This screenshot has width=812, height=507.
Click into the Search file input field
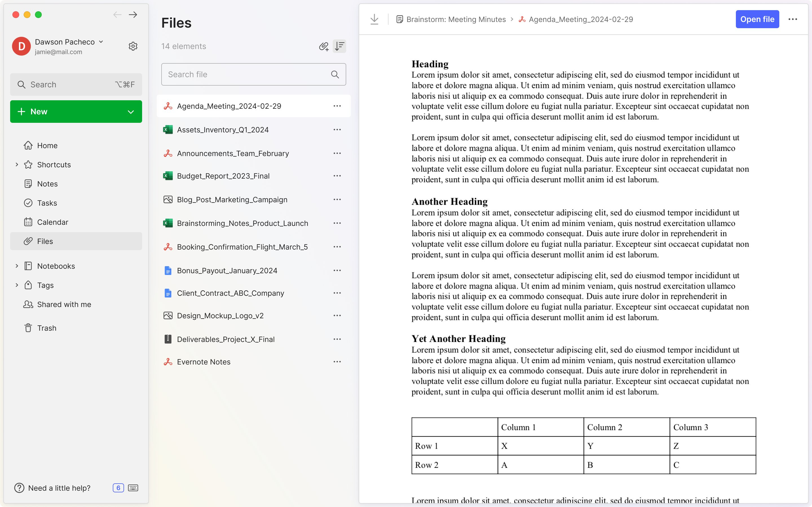pos(235,74)
